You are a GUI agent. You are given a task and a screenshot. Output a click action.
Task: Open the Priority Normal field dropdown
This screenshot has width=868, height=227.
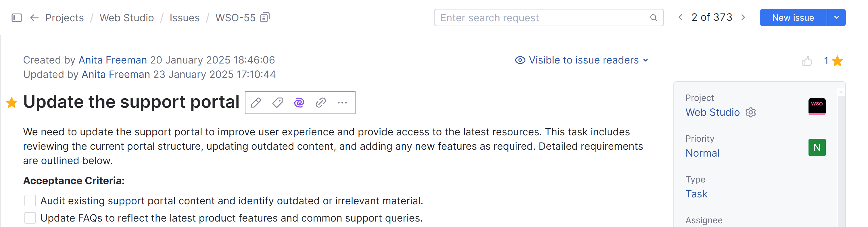tap(702, 153)
